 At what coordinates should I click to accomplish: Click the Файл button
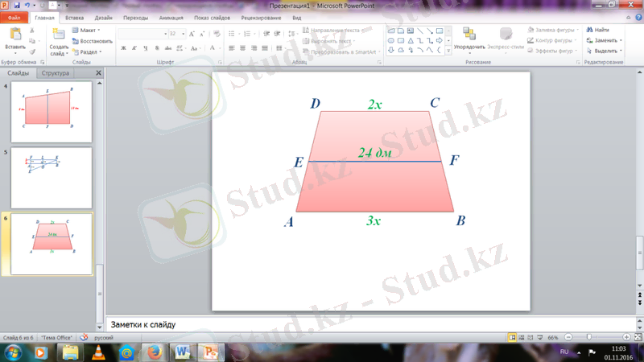[14, 17]
